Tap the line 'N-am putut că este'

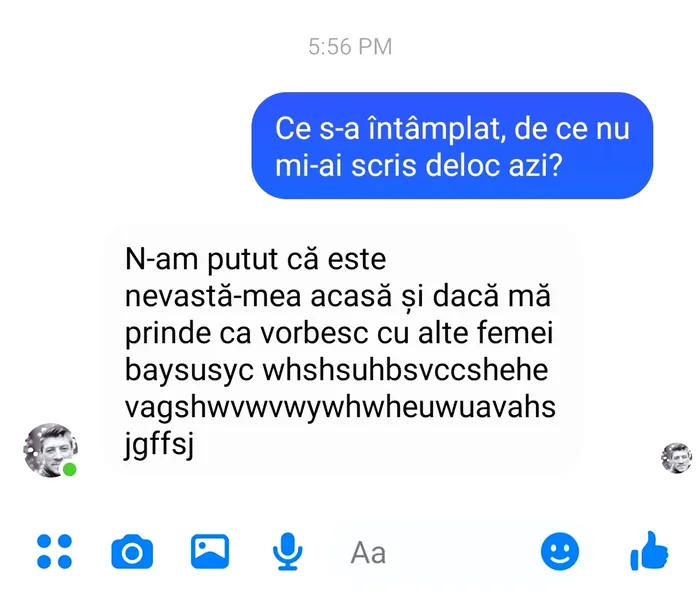click(256, 259)
